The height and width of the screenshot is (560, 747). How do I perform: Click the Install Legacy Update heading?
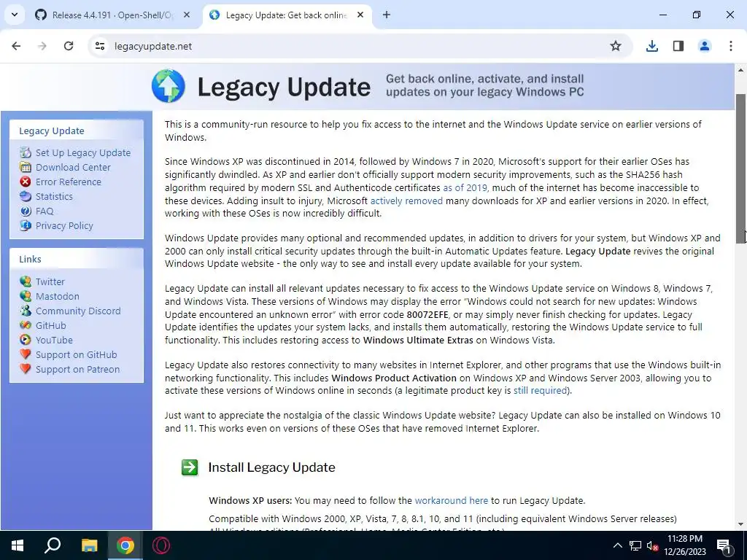pos(271,467)
